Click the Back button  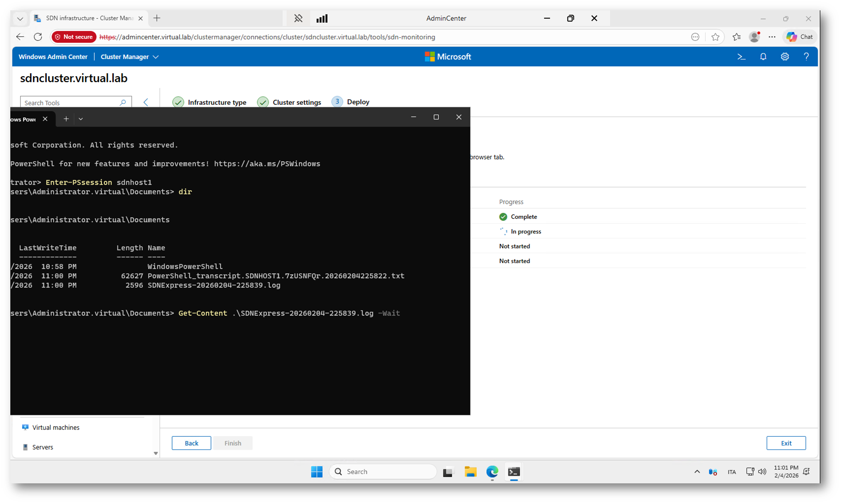(x=191, y=443)
